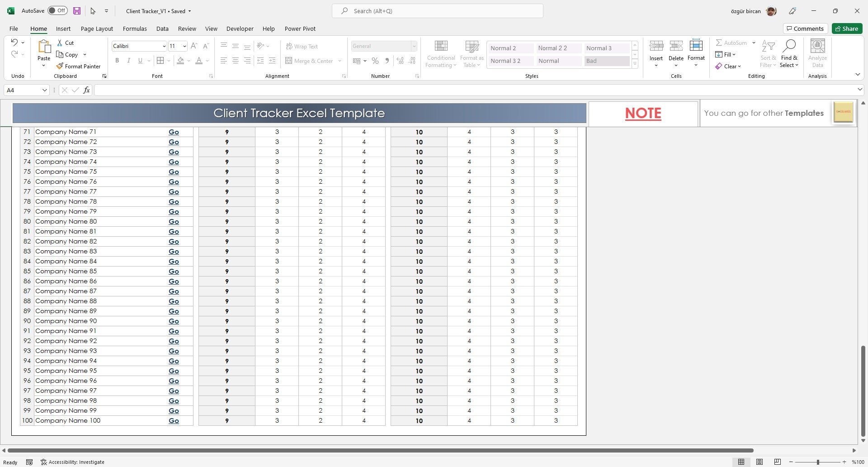Click in the Search box
This screenshot has width=868, height=467.
[437, 11]
